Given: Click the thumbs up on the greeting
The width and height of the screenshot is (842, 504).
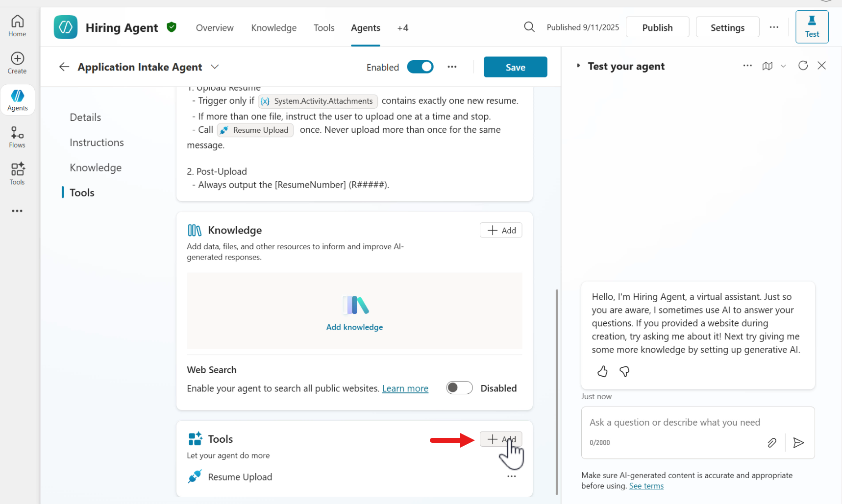Looking at the screenshot, I should pyautogui.click(x=602, y=372).
